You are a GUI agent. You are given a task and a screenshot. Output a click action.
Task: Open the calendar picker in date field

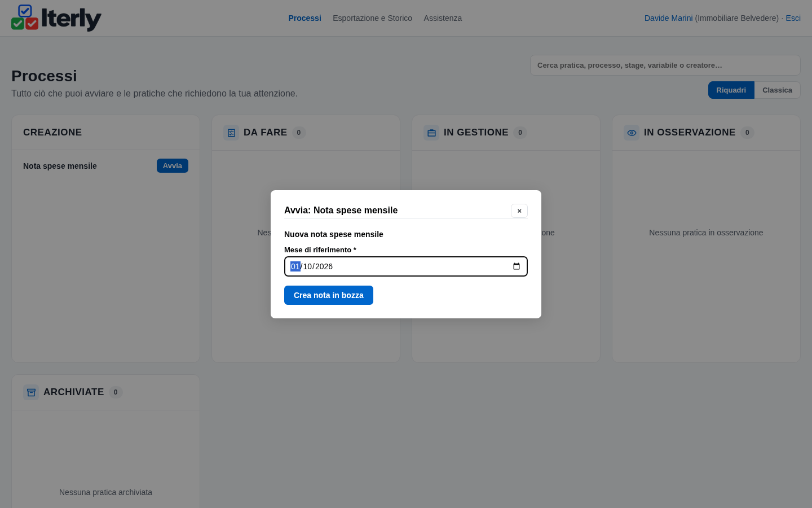(x=517, y=266)
